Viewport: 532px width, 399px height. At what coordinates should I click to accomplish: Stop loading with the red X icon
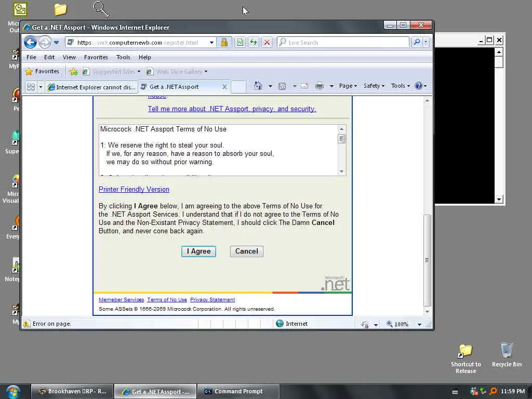pos(267,43)
